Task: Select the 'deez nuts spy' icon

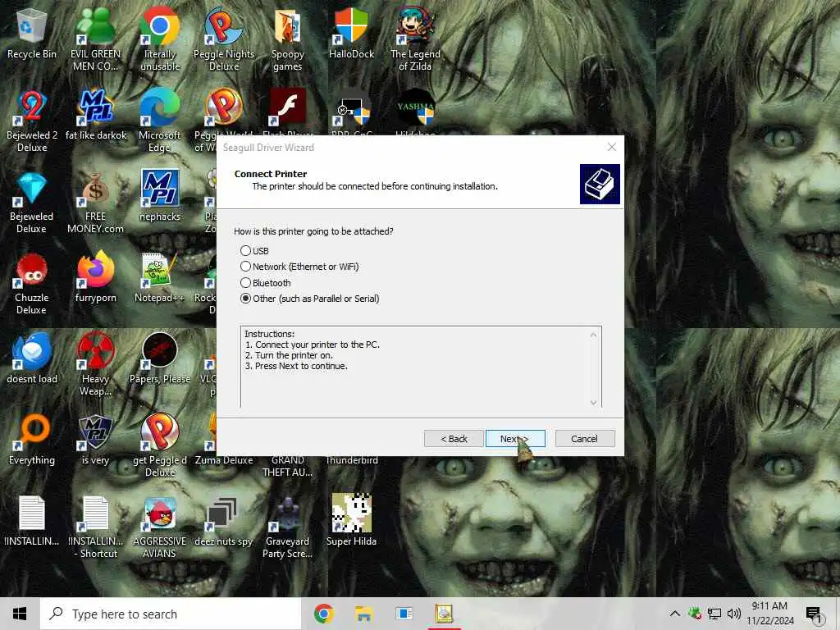Action: pos(223,521)
